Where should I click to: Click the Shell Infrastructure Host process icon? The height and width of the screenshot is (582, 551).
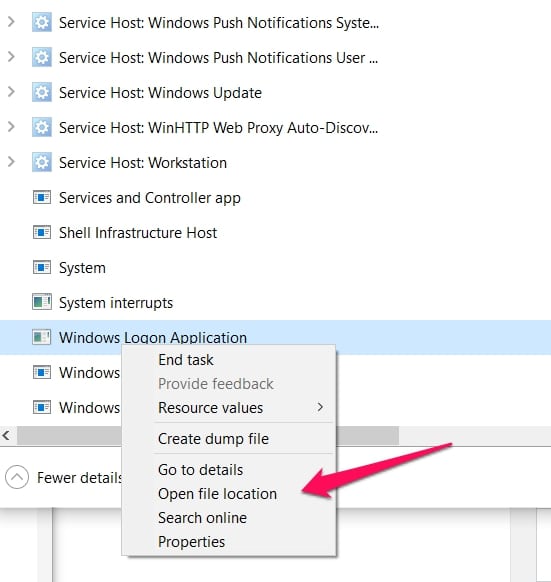pyautogui.click(x=42, y=232)
